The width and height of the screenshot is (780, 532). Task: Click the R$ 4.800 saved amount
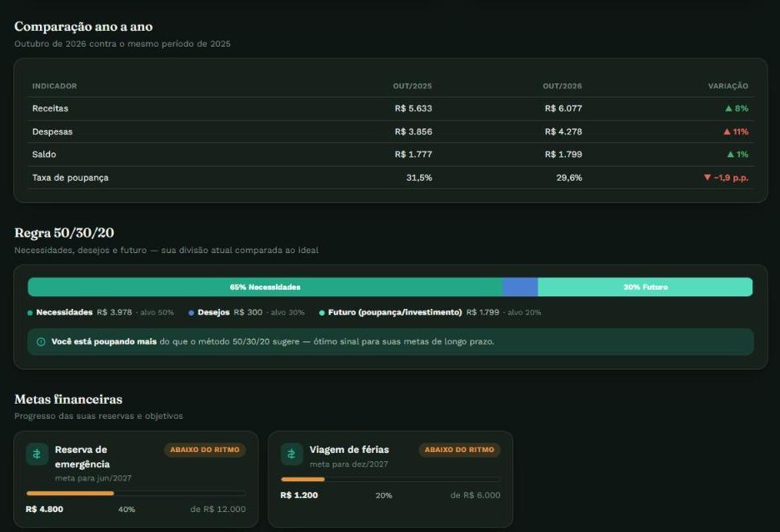click(x=44, y=510)
